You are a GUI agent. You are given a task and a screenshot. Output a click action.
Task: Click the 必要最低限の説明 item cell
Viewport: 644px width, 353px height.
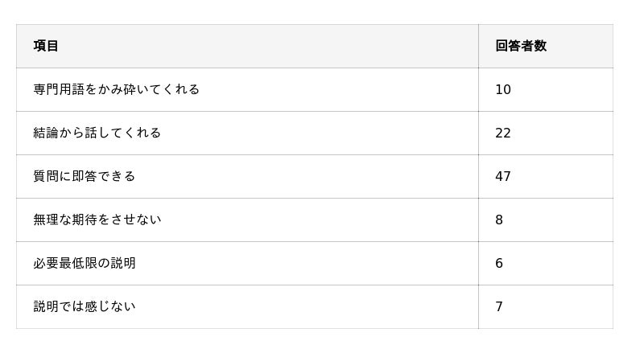(85, 263)
